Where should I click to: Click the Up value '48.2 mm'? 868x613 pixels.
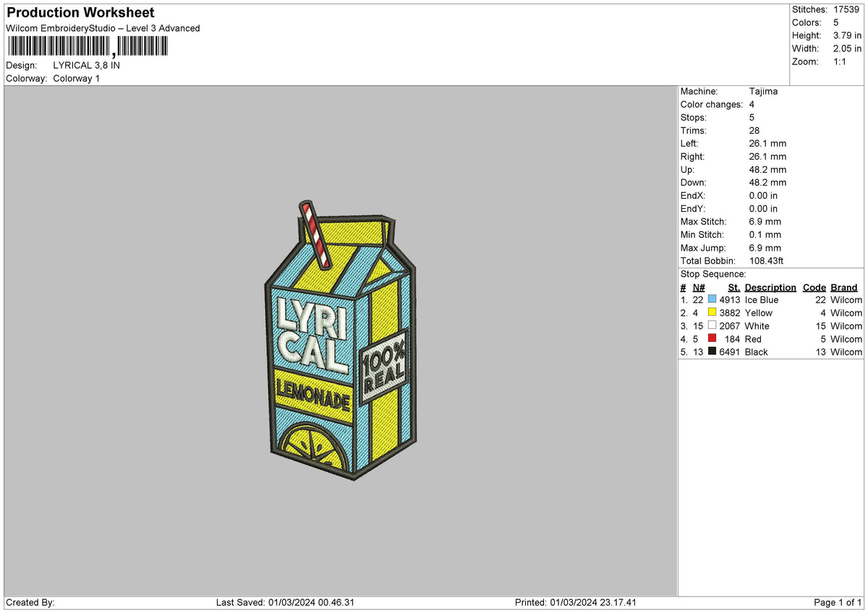[768, 169]
